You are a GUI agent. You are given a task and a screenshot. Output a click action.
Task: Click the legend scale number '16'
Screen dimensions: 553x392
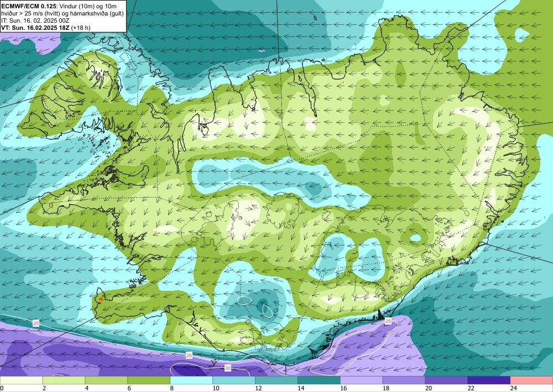point(343,388)
